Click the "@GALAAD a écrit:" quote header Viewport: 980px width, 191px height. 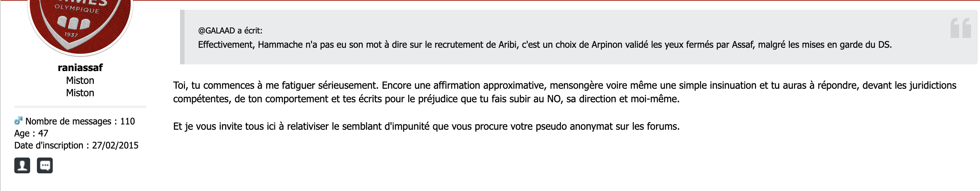pos(230,31)
